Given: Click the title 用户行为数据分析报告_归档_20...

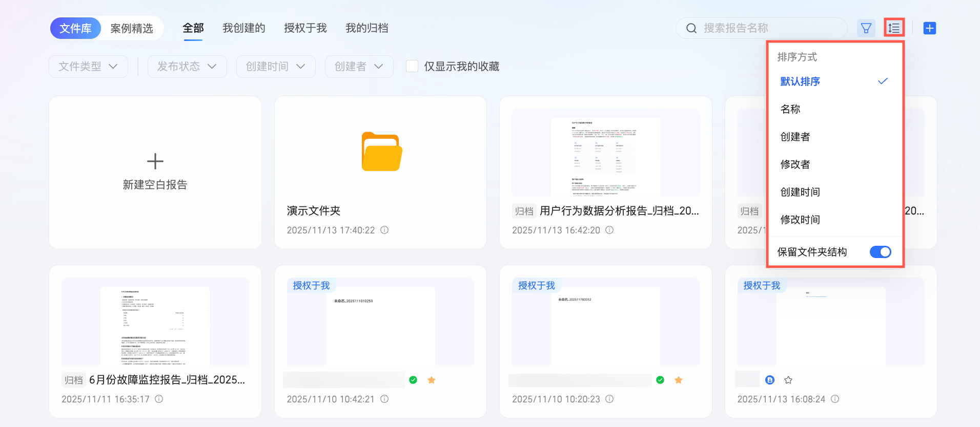Looking at the screenshot, I should [619, 211].
